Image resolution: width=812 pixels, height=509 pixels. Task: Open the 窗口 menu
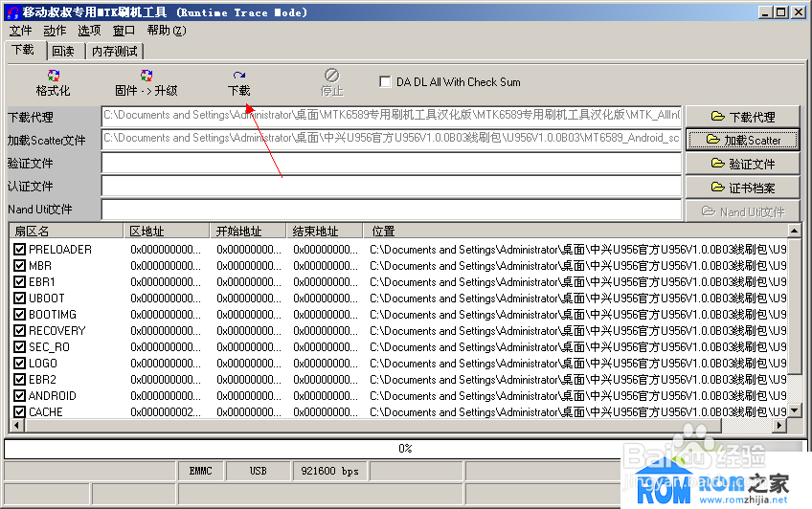124,31
